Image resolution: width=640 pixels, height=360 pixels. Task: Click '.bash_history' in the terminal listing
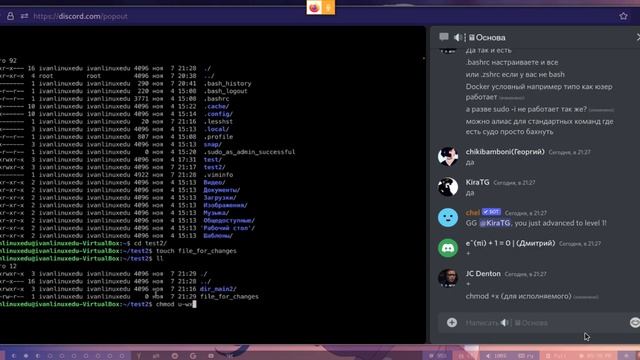[227, 83]
